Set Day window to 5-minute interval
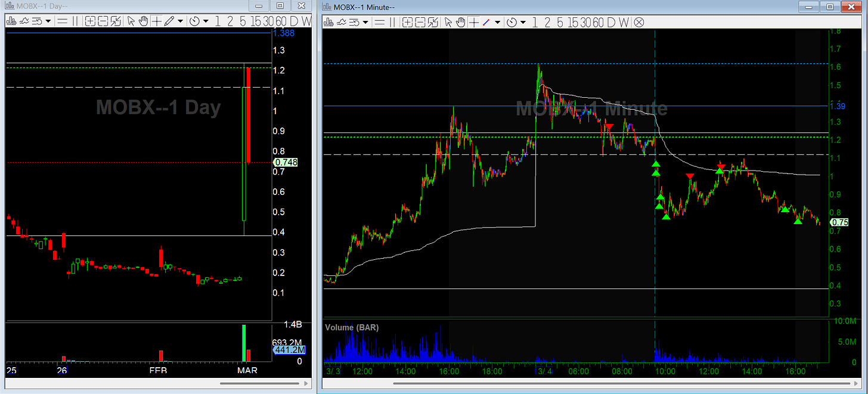 [x=243, y=21]
